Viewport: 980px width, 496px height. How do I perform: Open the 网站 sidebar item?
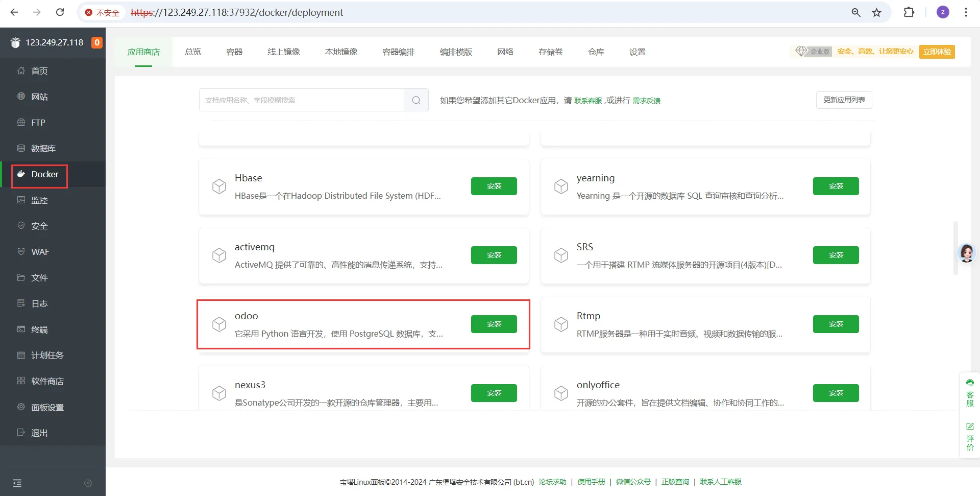point(53,97)
